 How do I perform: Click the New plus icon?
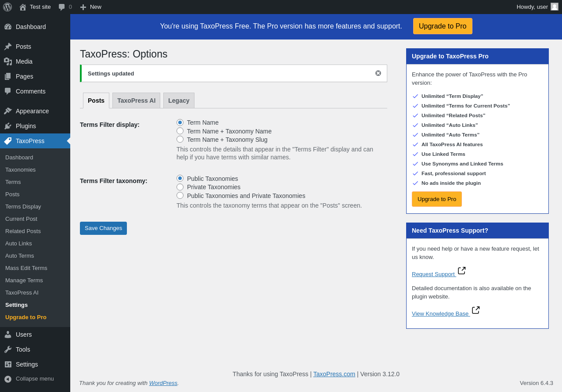tap(83, 7)
